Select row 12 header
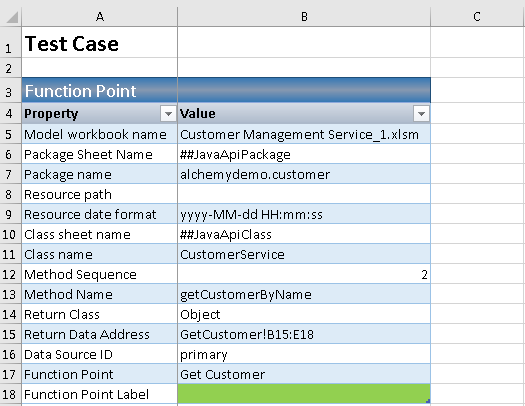The width and height of the screenshot is (525, 406). [10, 274]
